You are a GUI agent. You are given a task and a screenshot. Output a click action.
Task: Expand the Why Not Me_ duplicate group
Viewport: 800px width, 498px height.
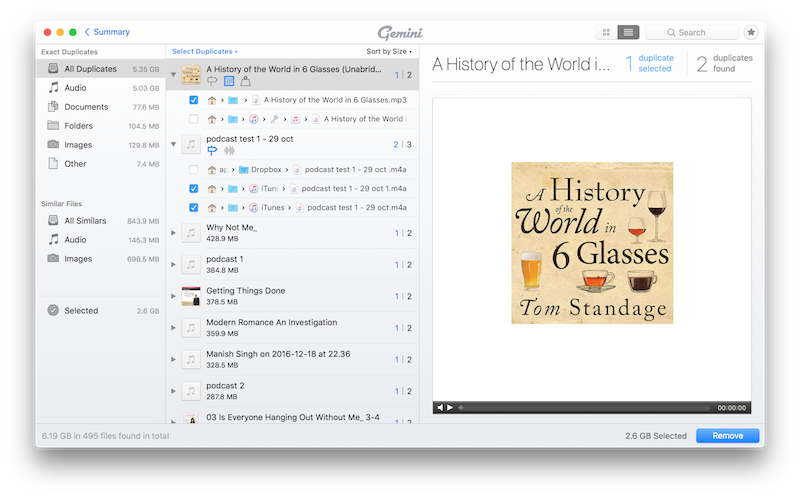click(x=174, y=233)
